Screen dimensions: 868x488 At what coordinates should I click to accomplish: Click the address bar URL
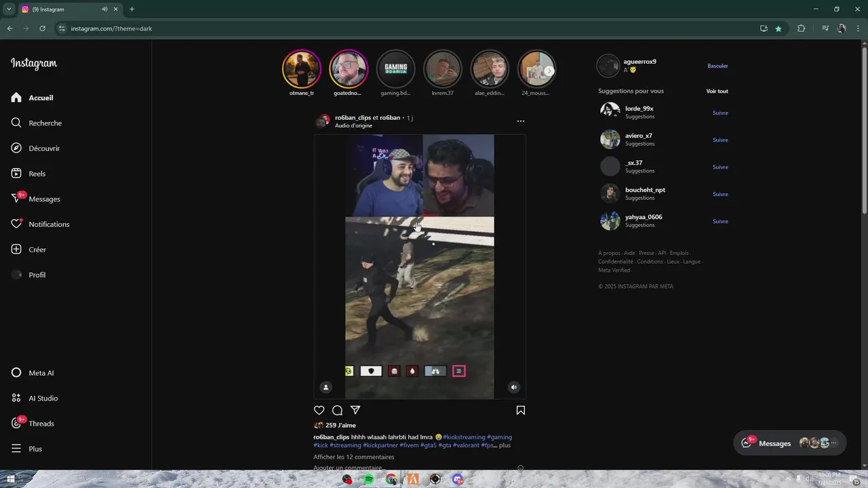click(111, 28)
